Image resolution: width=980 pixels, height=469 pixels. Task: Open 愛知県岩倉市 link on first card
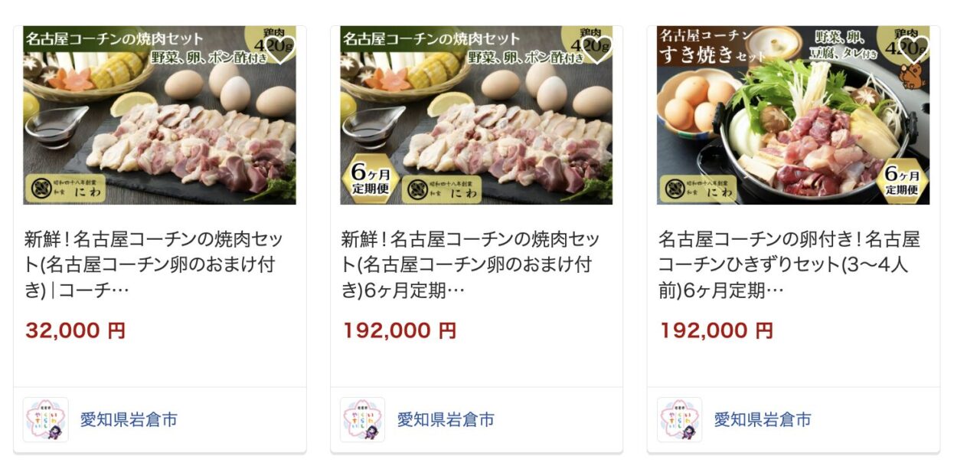pyautogui.click(x=129, y=420)
